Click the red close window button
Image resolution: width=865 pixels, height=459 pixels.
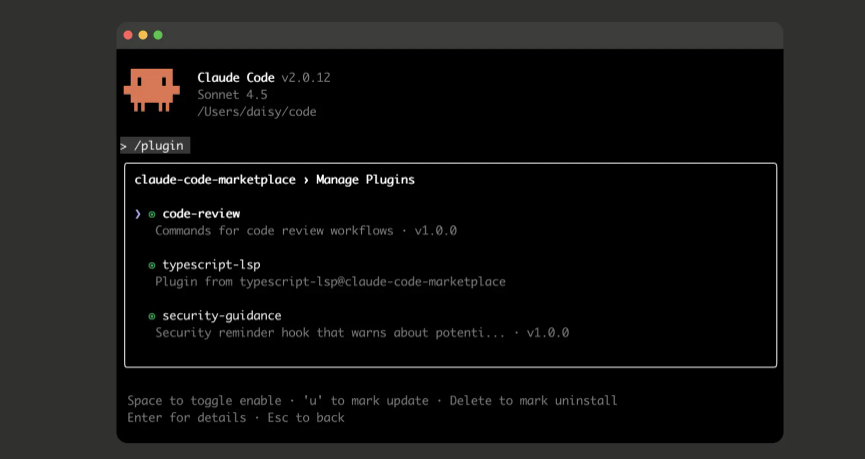[128, 35]
